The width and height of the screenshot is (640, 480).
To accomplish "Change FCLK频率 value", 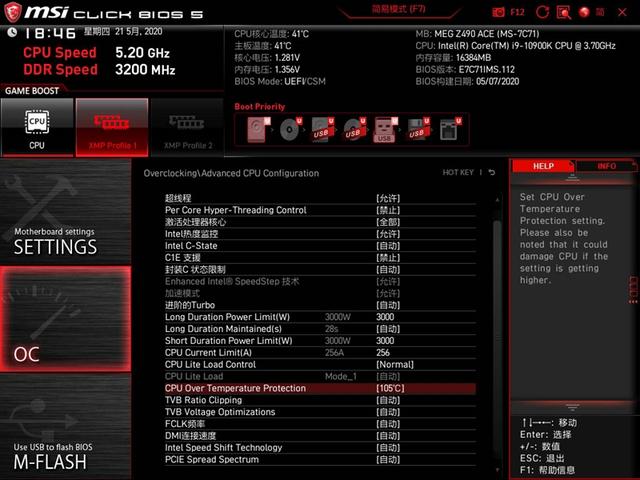I will tap(388, 424).
